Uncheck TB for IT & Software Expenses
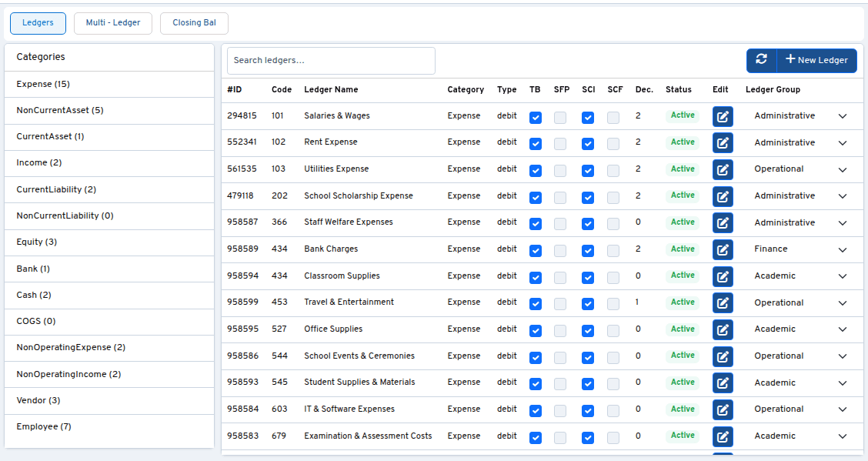This screenshot has width=868, height=461. (x=536, y=411)
